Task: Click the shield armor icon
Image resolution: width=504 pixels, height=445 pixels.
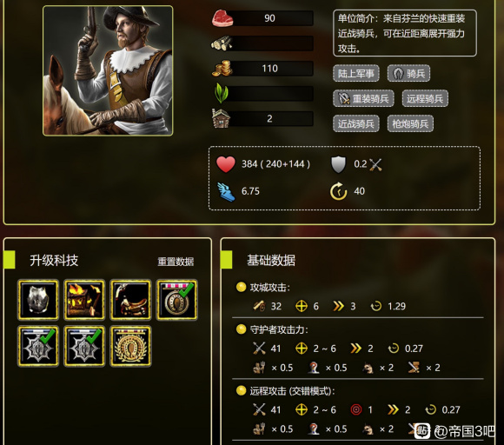Action: [339, 164]
